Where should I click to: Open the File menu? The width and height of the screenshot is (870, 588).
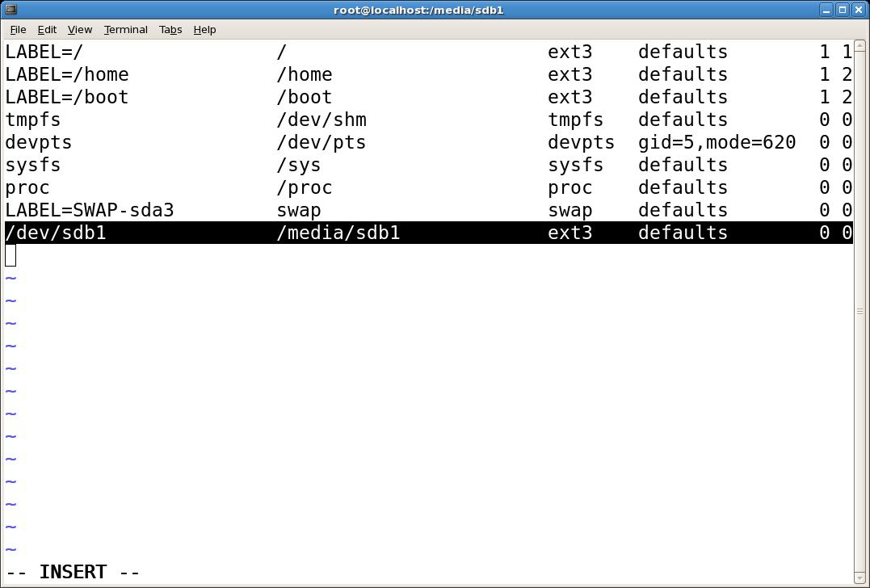17,29
